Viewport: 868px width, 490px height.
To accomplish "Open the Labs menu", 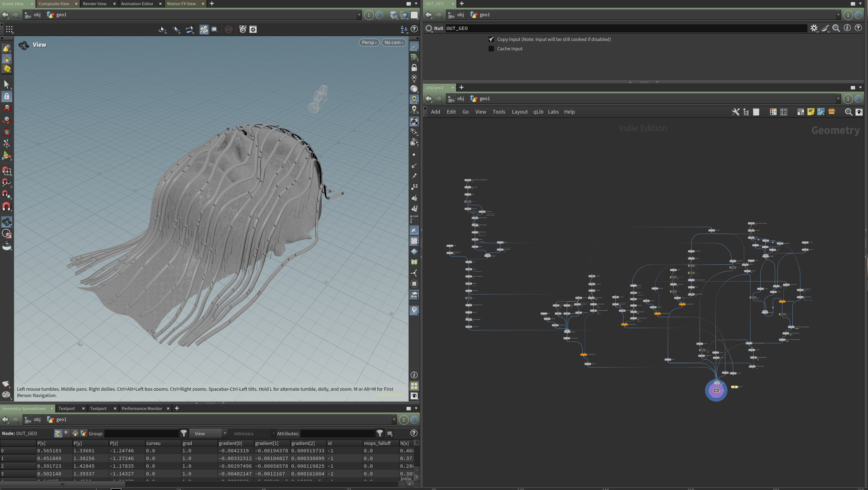I will [553, 112].
